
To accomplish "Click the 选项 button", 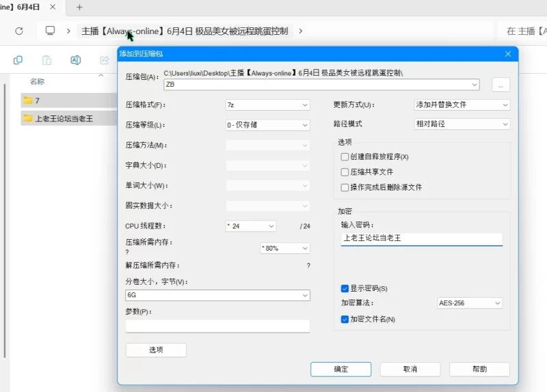I will (156, 350).
